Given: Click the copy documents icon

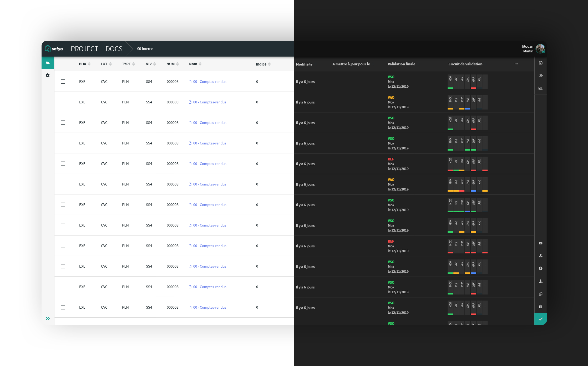Looking at the screenshot, I should pyautogui.click(x=541, y=294).
